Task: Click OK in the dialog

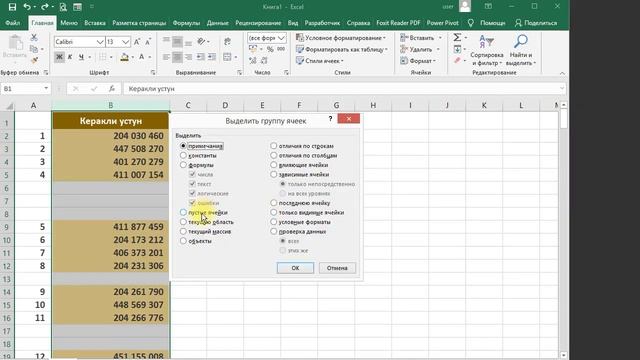Action: (295, 268)
